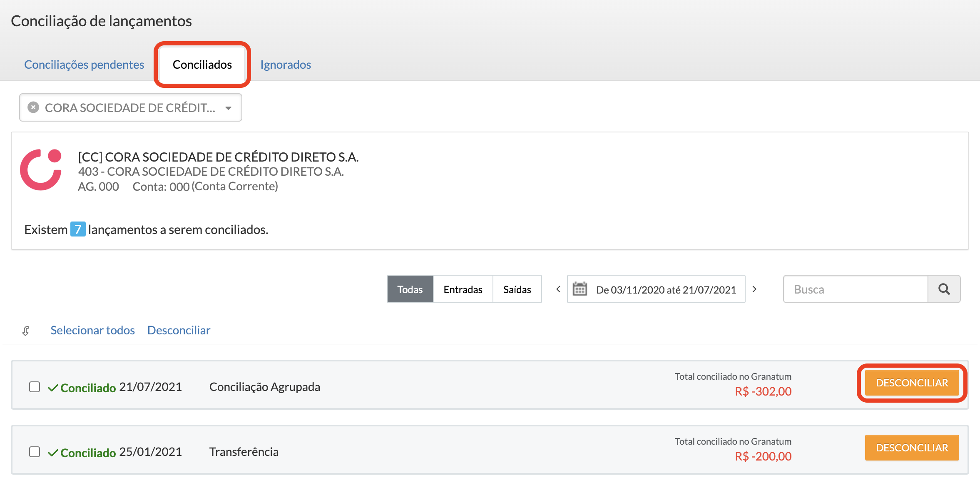Switch to Conciliações pendentes tab
980x483 pixels.
84,65
